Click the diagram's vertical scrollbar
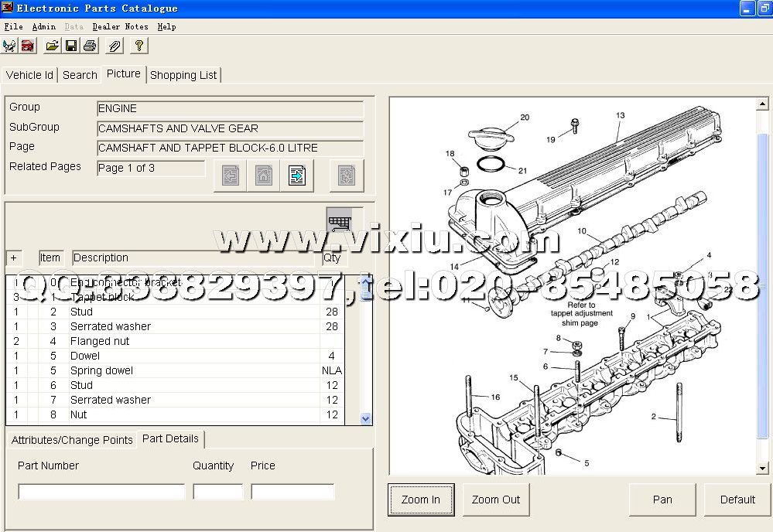 click(x=763, y=286)
